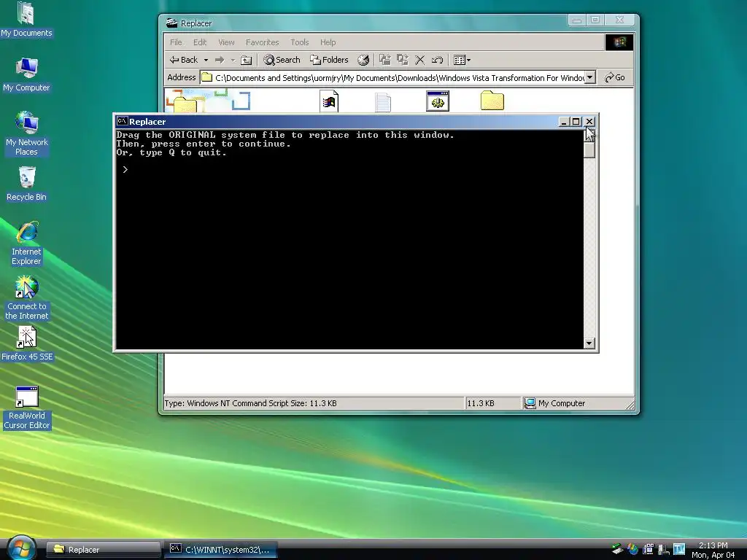Click the Windows globe tray icon

[633, 550]
